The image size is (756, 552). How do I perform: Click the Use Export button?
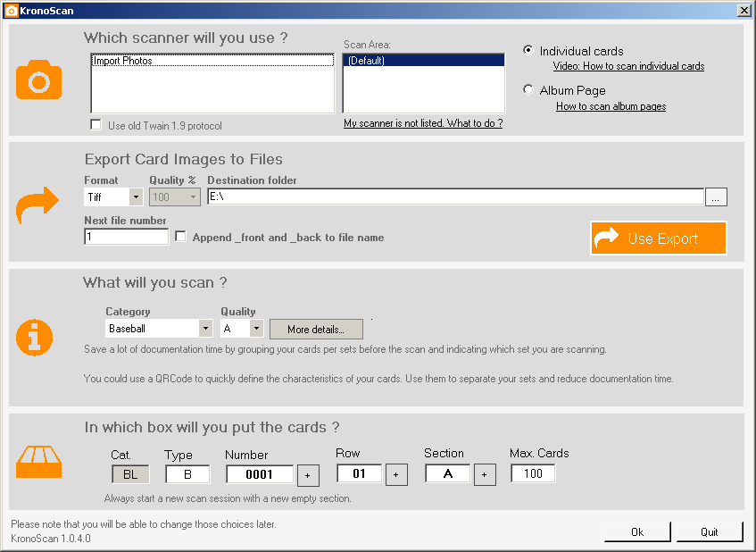[659, 238]
